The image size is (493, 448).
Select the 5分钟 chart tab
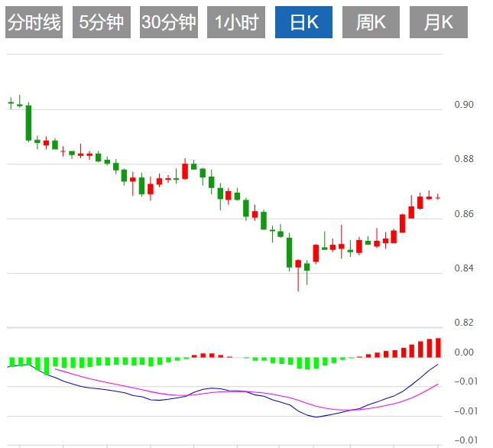click(101, 23)
